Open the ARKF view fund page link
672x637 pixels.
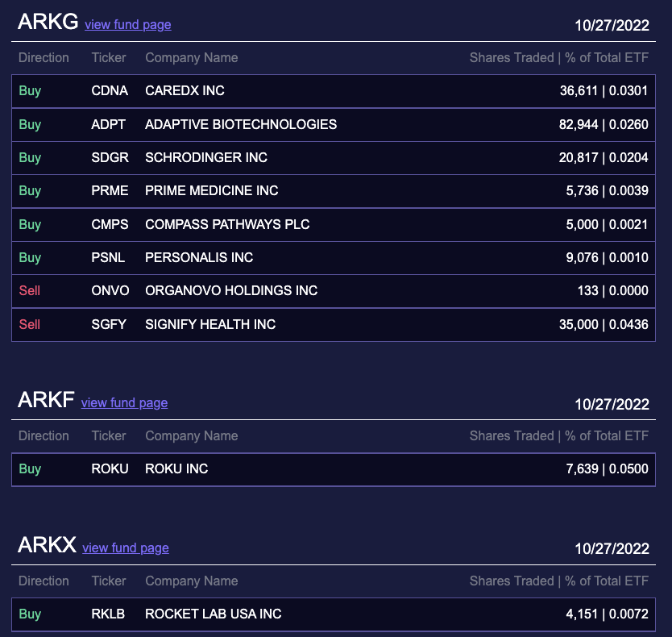[x=124, y=403]
